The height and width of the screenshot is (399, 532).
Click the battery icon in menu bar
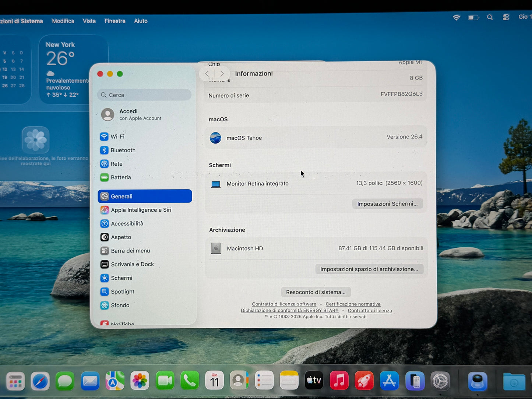(x=473, y=17)
